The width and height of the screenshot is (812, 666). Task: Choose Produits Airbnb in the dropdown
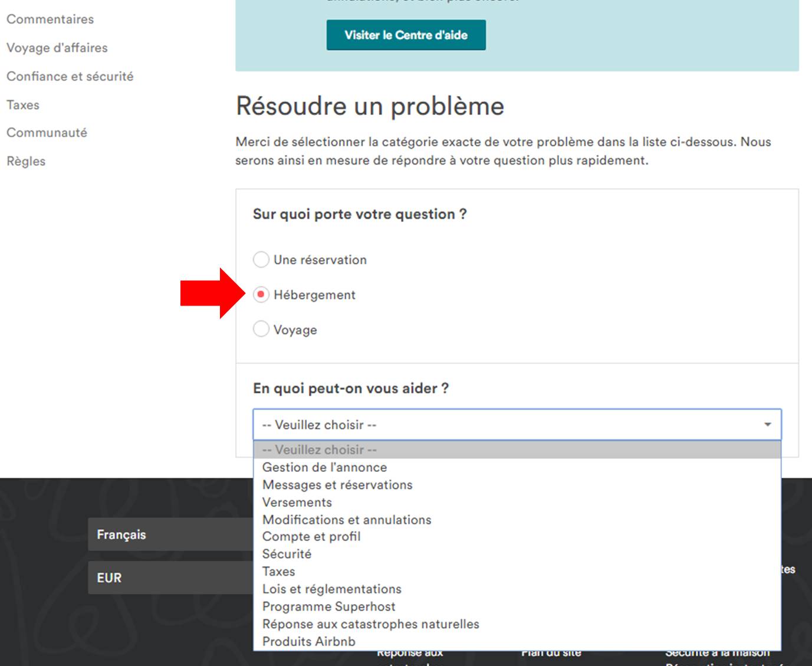click(x=308, y=641)
